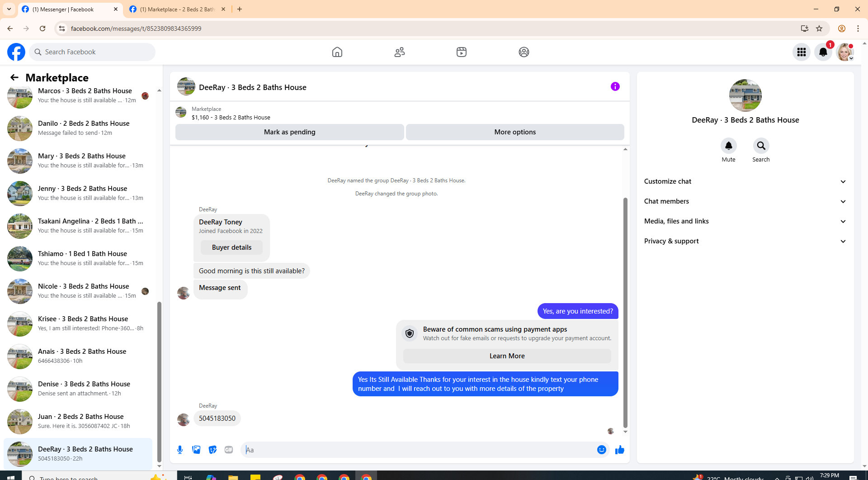The height and width of the screenshot is (480, 868).
Task: Open Denise 3 Beds 2 Baths conversation
Action: tap(78, 389)
